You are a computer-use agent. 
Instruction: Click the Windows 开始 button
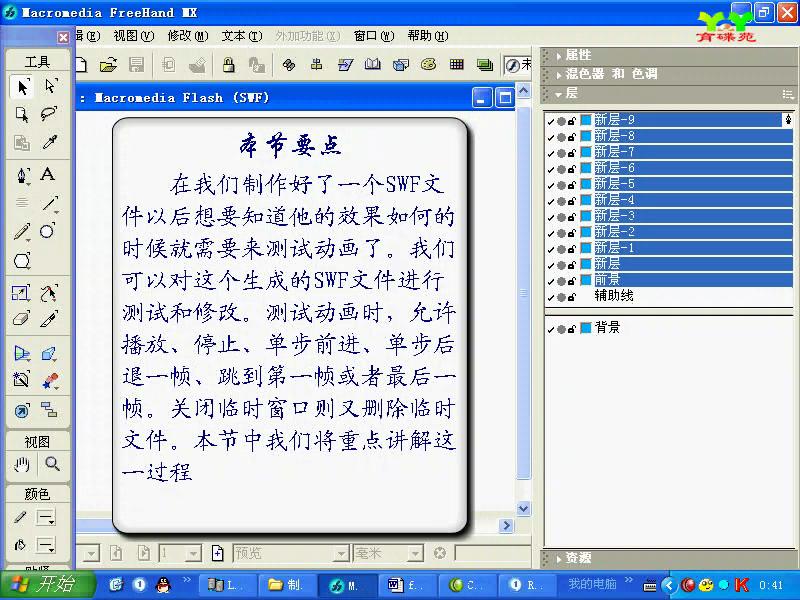pyautogui.click(x=47, y=584)
